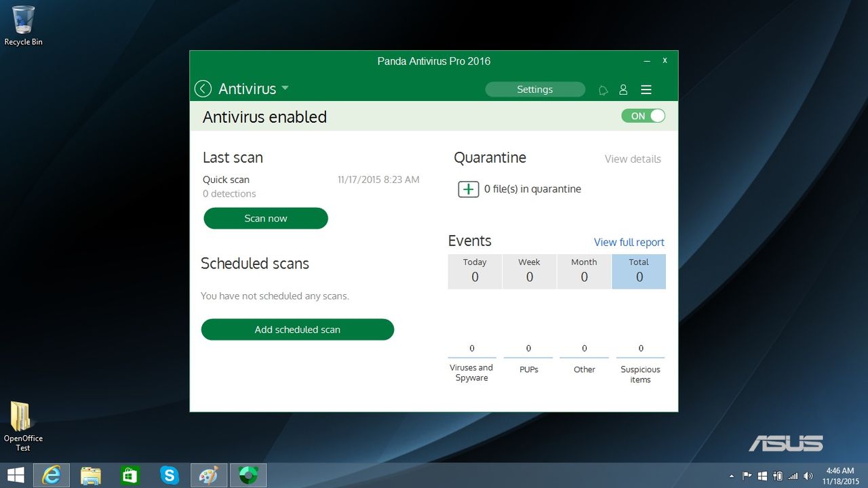Select the Total events tab
Viewport: 868px width, 488px height.
point(639,271)
